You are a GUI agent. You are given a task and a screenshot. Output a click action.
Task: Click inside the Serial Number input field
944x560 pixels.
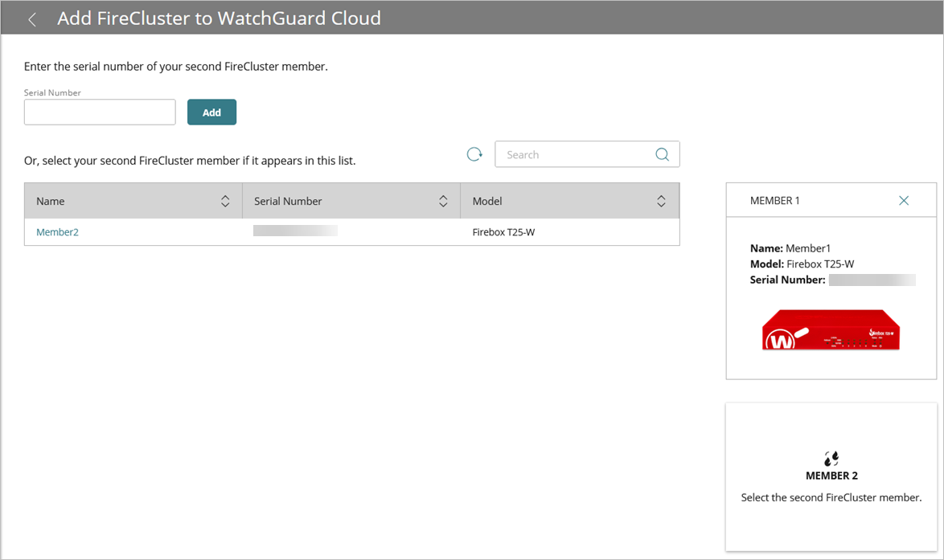(x=99, y=112)
